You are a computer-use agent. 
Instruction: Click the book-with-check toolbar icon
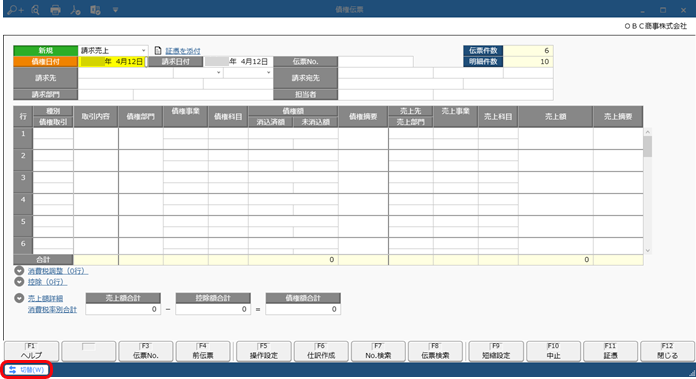tap(95, 9)
